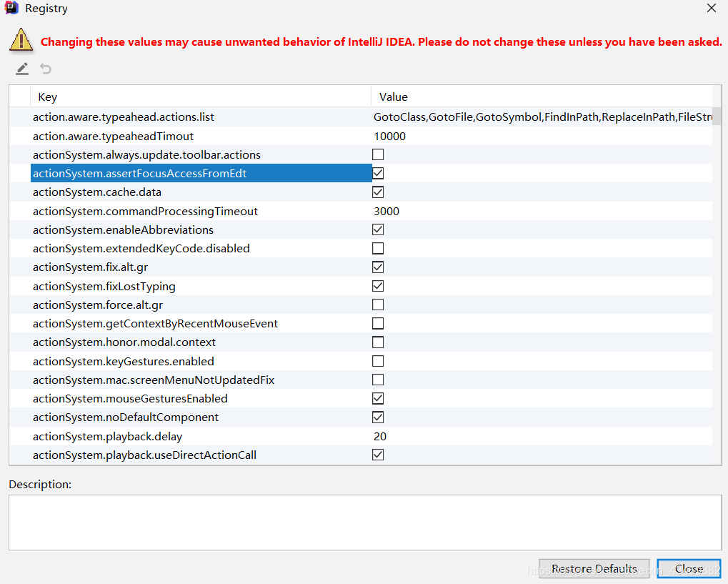Image resolution: width=728 pixels, height=584 pixels.
Task: Click the yellow warning triangle icon
Action: coord(21,40)
